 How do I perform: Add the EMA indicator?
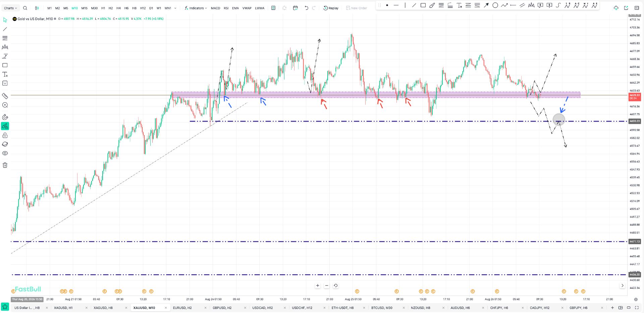coord(235,8)
